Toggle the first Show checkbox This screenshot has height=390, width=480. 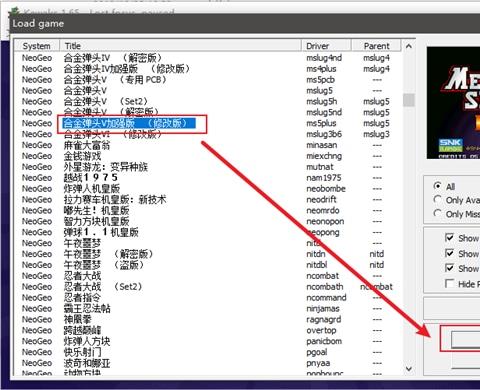(449, 238)
